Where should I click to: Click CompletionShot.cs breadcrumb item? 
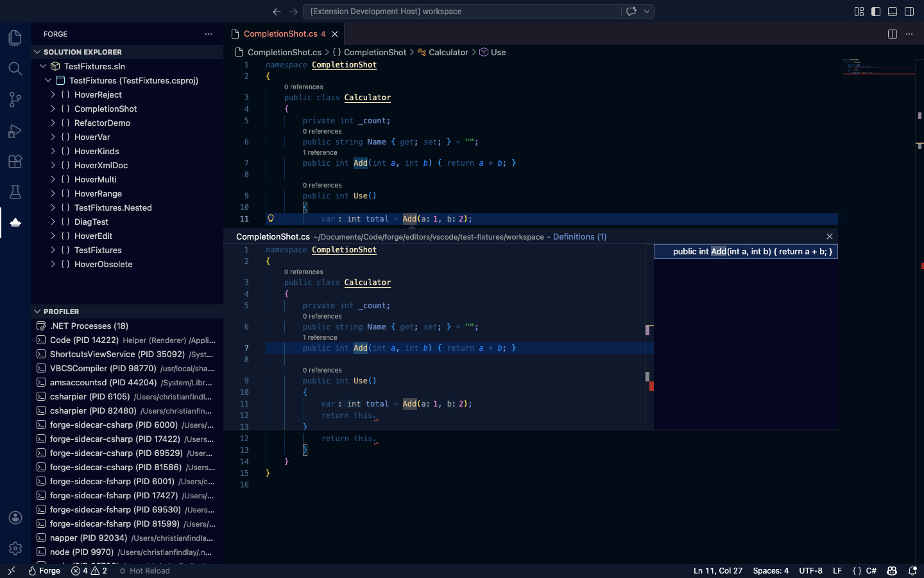pyautogui.click(x=278, y=52)
